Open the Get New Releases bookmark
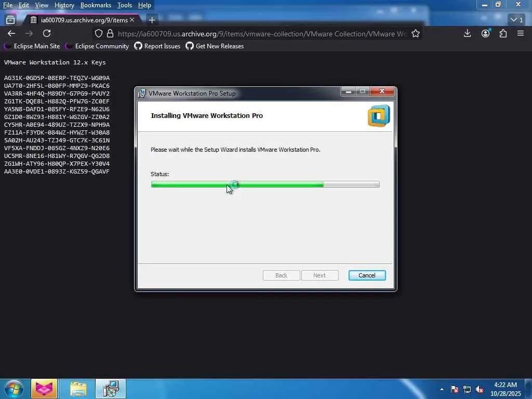Image resolution: width=532 pixels, height=399 pixels. pyautogui.click(x=215, y=46)
